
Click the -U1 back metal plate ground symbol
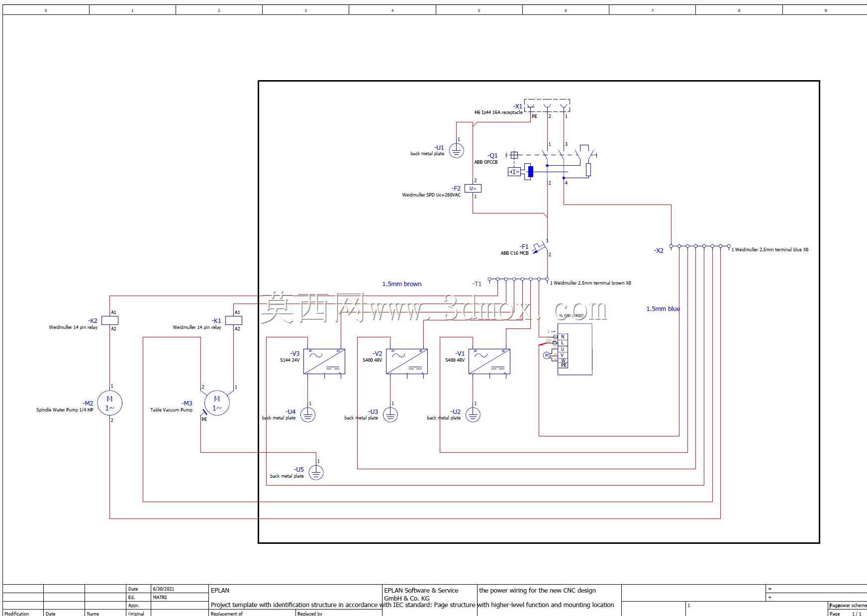pyautogui.click(x=456, y=150)
